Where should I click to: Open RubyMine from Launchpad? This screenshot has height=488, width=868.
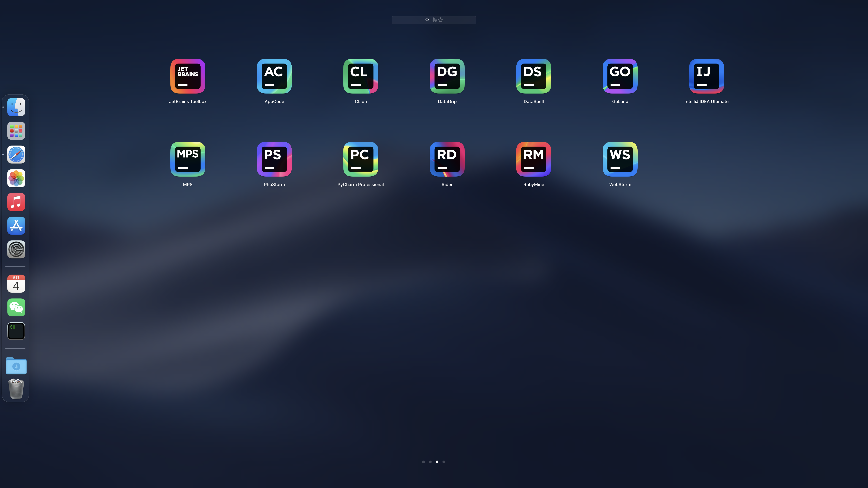[533, 159]
